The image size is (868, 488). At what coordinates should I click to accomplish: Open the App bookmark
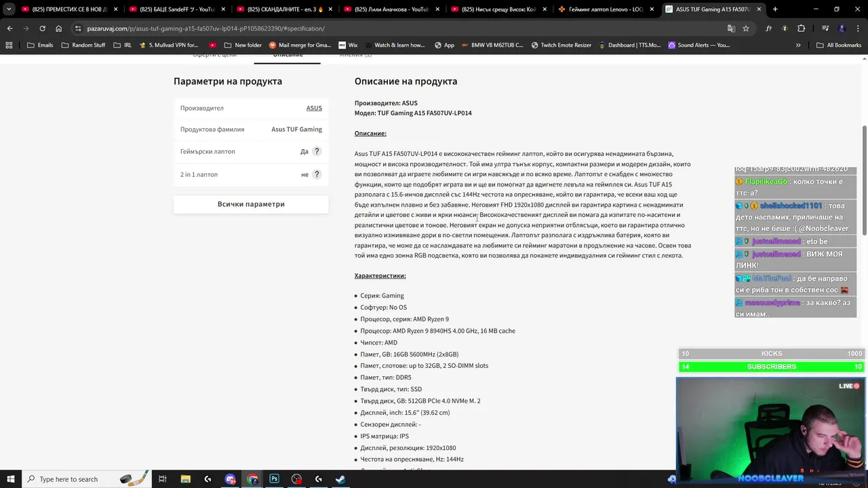tap(444, 45)
